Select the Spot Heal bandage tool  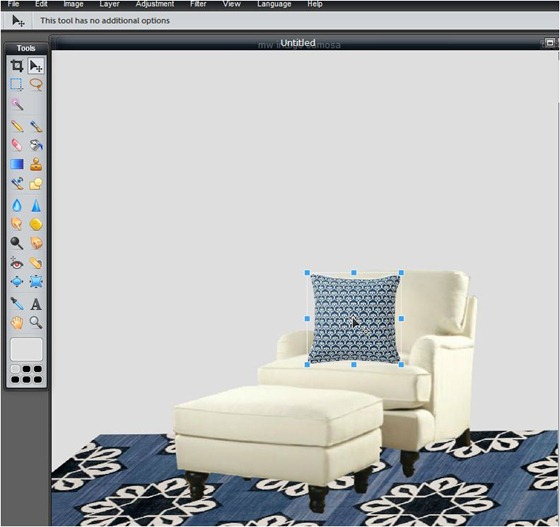click(x=36, y=263)
